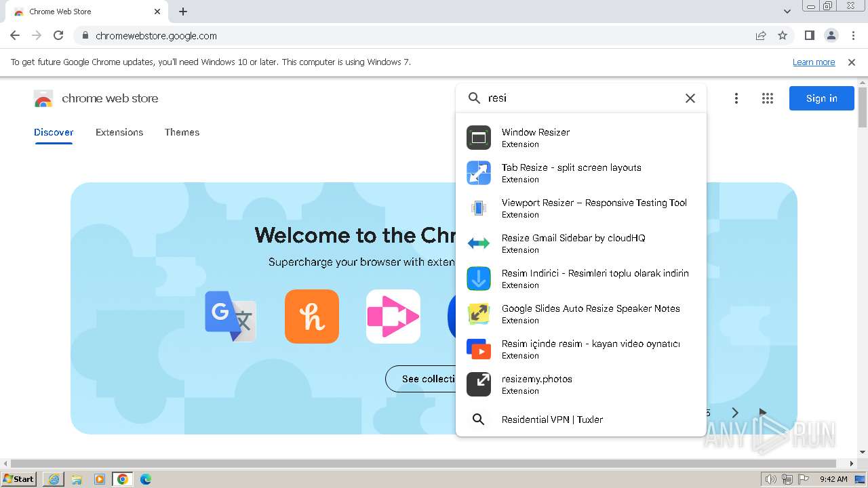Launch Internet Explorer from taskbar

coord(54,479)
